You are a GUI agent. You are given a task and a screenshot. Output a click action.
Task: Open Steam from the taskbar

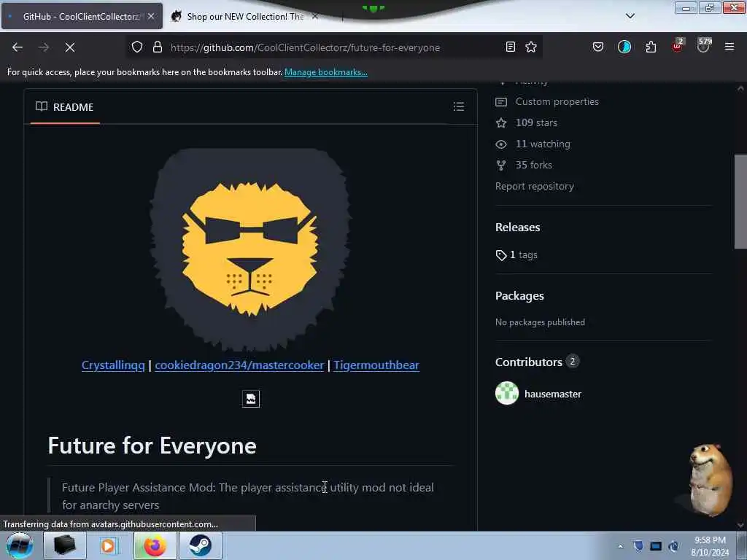coord(201,545)
